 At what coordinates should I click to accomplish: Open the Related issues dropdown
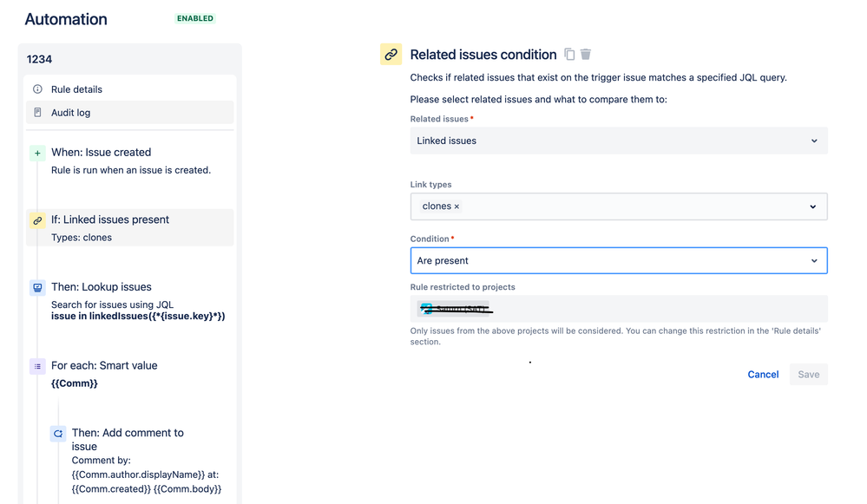pyautogui.click(x=619, y=141)
